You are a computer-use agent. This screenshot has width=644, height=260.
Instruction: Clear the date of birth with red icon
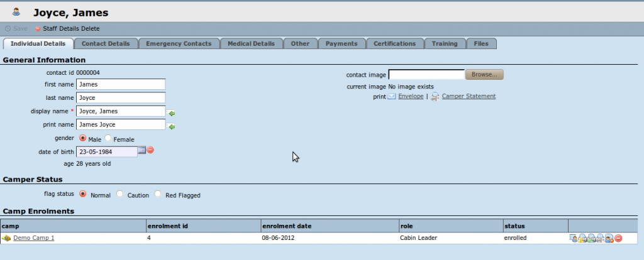point(150,150)
